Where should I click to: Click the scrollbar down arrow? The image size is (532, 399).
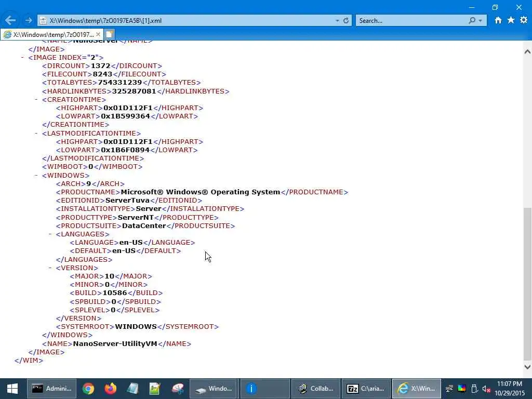(527, 367)
